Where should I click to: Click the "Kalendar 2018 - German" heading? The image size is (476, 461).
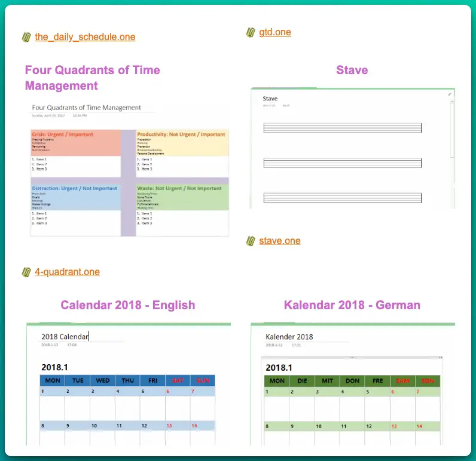[352, 305]
